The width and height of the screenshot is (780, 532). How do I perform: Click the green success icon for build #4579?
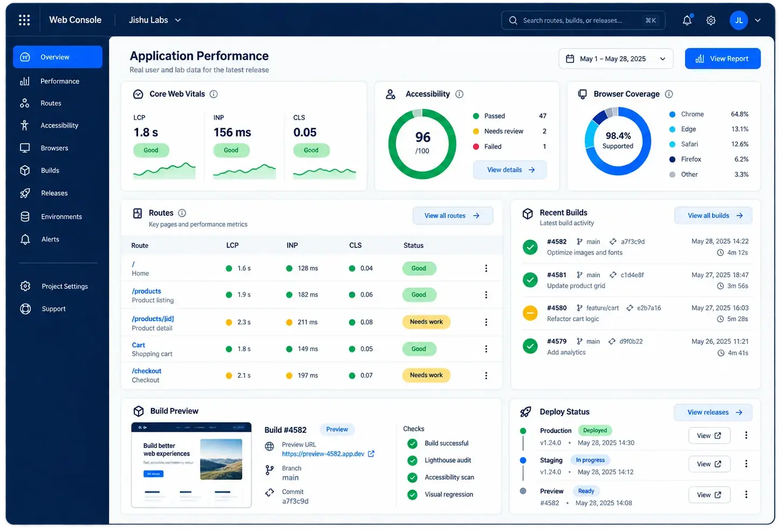pos(530,347)
